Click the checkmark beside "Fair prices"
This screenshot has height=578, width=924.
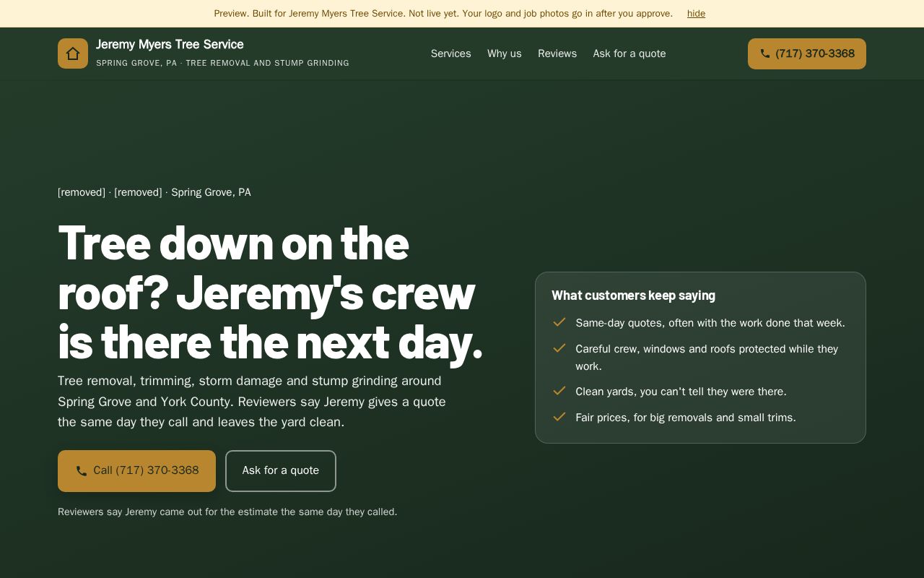[559, 417]
